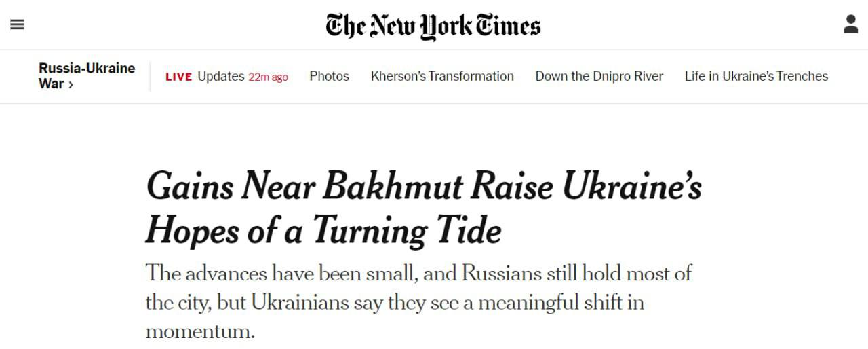868x349 pixels.
Task: Click Ukraine's in the article headline
Action: click(x=632, y=187)
